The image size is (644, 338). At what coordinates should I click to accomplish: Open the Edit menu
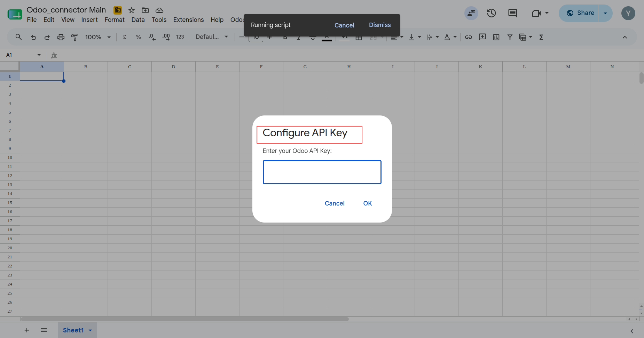pyautogui.click(x=49, y=20)
